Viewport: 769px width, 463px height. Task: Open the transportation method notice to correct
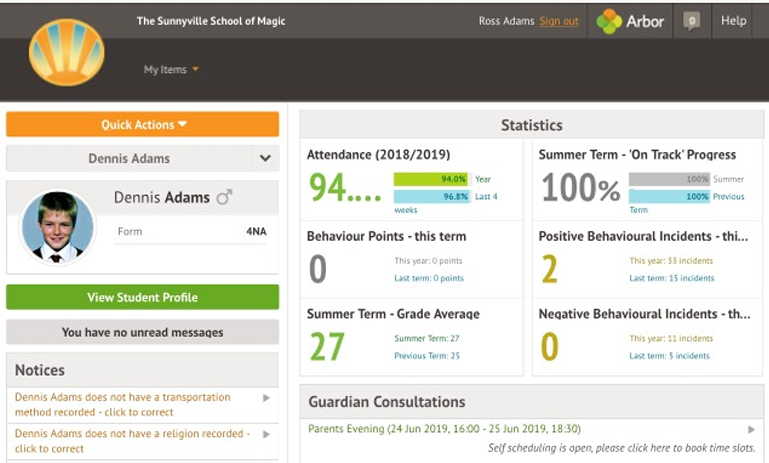click(x=122, y=404)
